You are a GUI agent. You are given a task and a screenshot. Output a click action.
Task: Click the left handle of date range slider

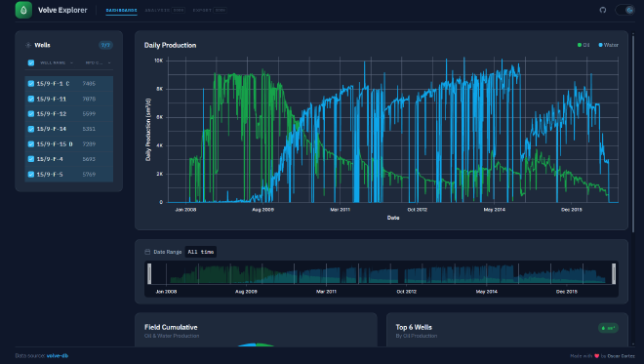(149, 274)
